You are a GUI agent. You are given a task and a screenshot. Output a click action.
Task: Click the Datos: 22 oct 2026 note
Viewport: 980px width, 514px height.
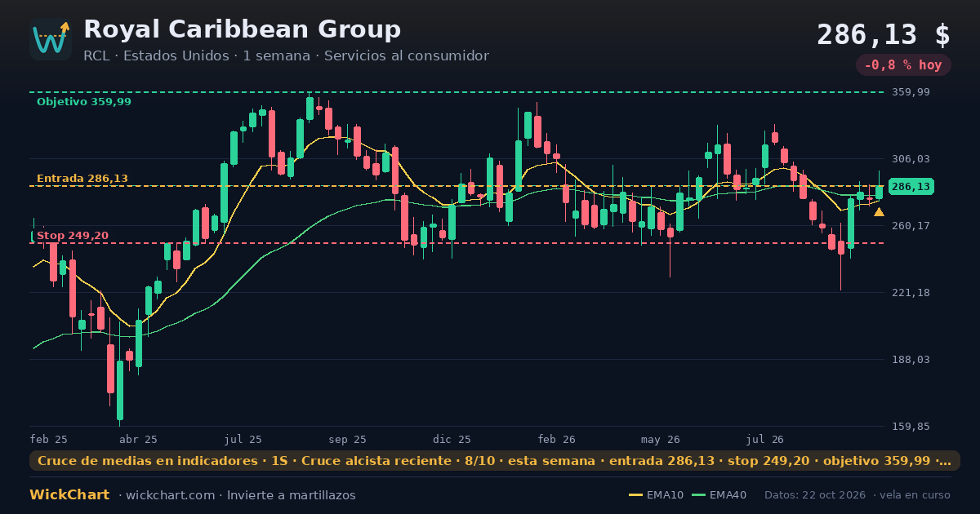(816, 495)
